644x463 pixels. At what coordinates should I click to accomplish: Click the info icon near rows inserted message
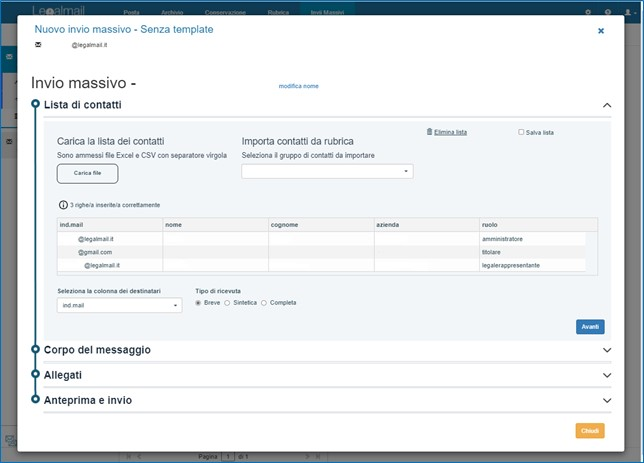[63, 204]
